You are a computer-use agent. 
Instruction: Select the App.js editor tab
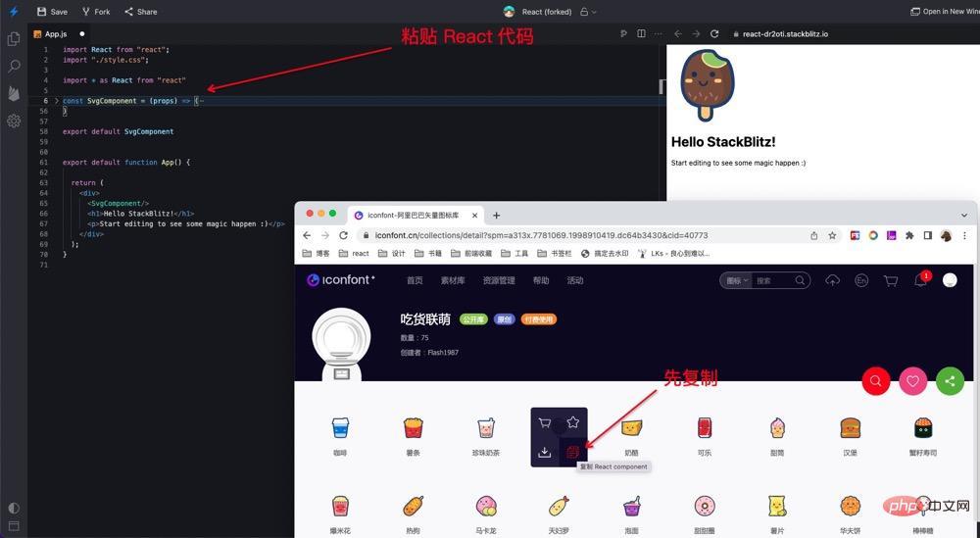click(x=56, y=33)
